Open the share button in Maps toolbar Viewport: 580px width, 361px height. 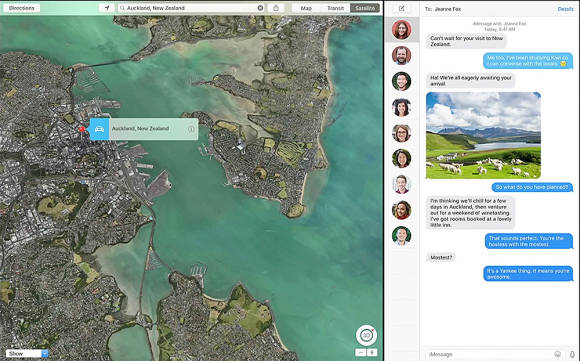pyautogui.click(x=276, y=8)
